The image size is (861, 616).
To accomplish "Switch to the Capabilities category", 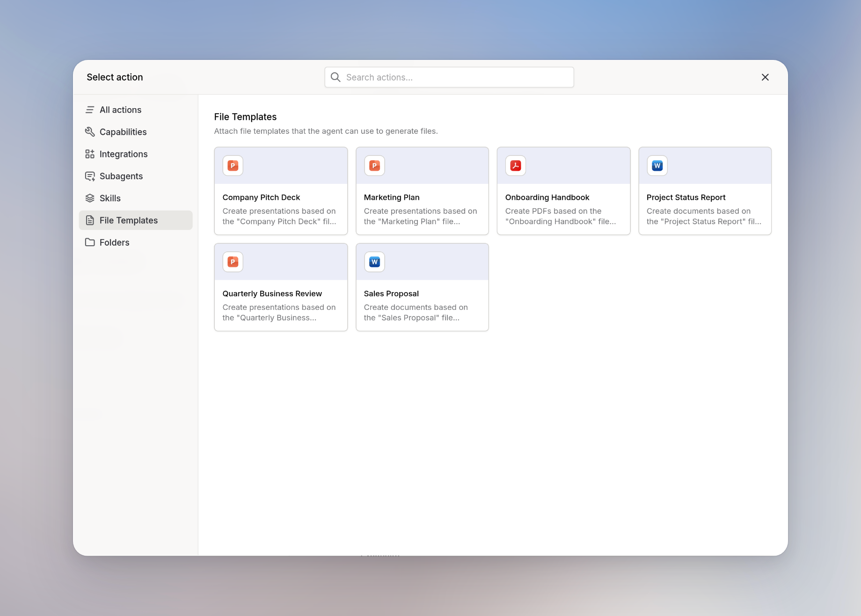I will (136, 132).
